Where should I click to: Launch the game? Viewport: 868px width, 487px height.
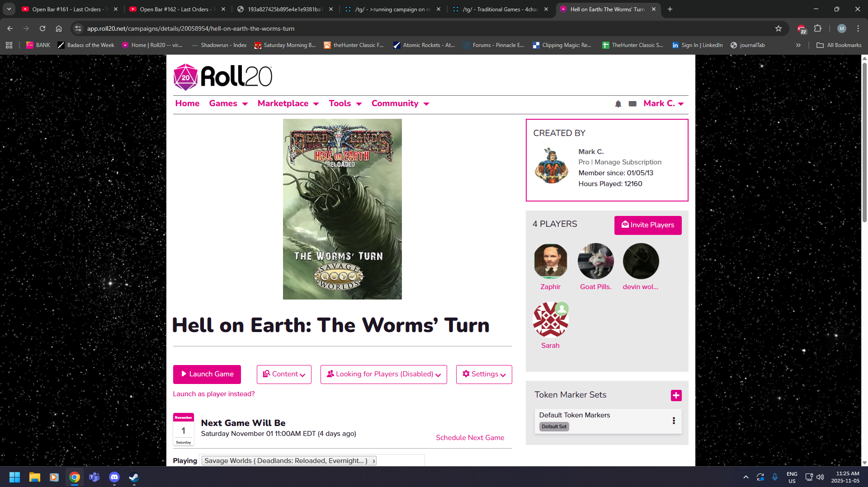207,375
